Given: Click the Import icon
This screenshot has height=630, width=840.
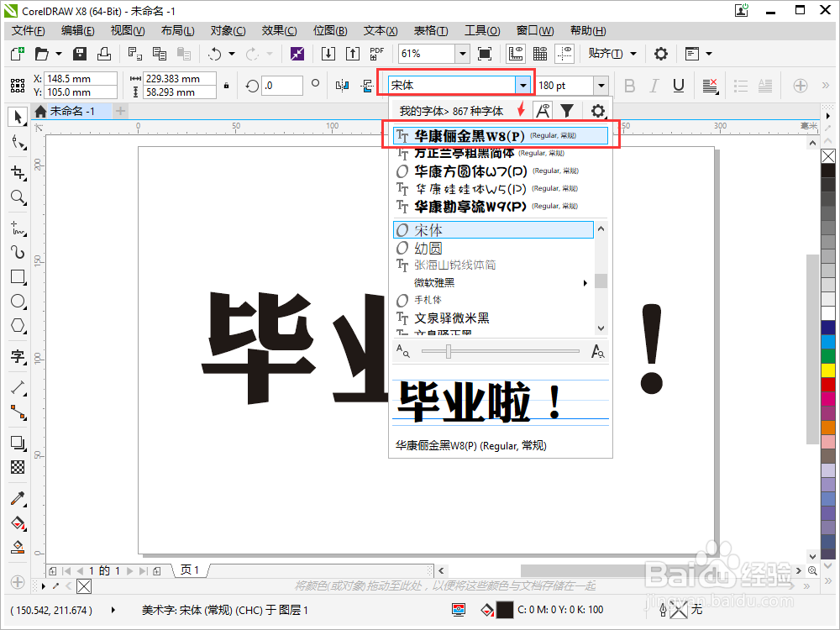Looking at the screenshot, I should (x=328, y=54).
